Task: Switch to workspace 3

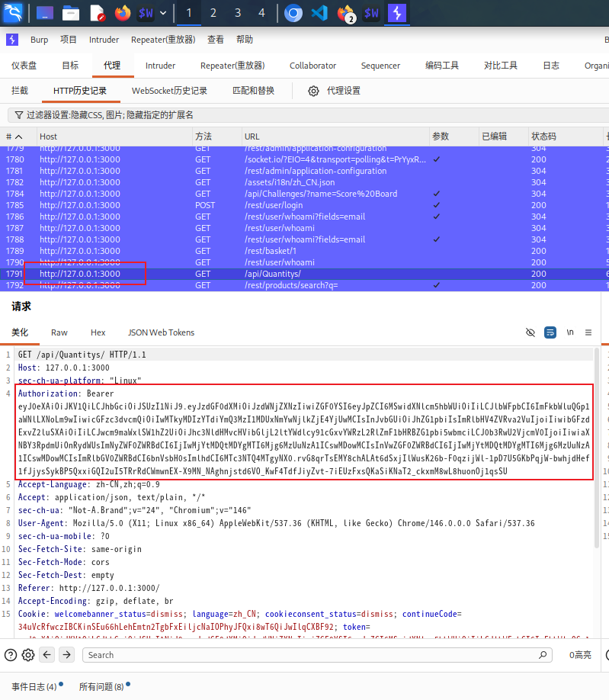Action: tap(238, 13)
